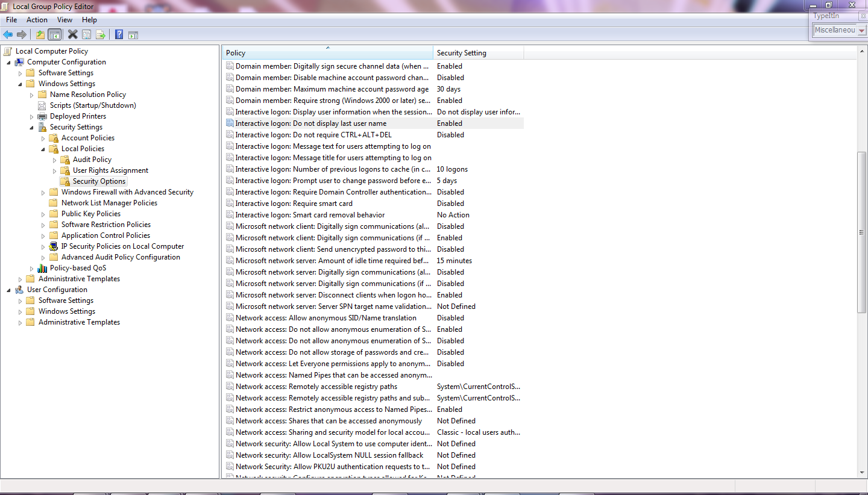Viewport: 868px width, 495px height.
Task: Open the View menu
Action: 64,20
